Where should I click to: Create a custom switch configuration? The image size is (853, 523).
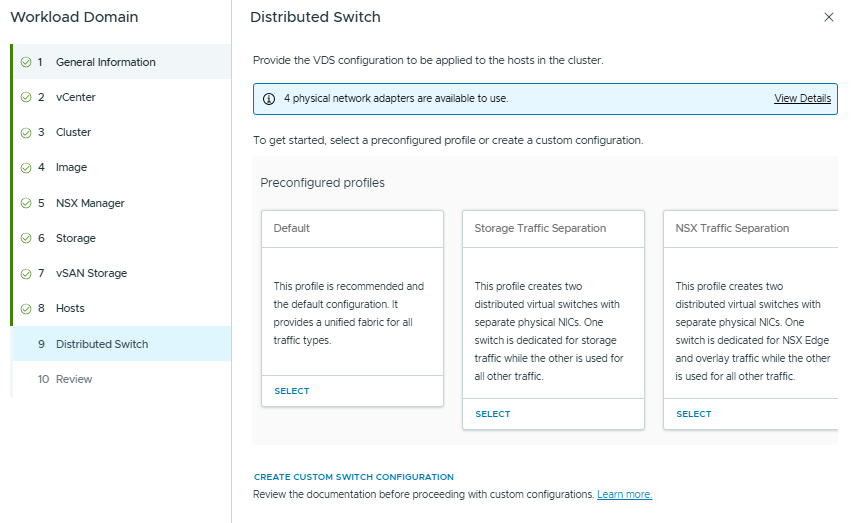click(353, 477)
